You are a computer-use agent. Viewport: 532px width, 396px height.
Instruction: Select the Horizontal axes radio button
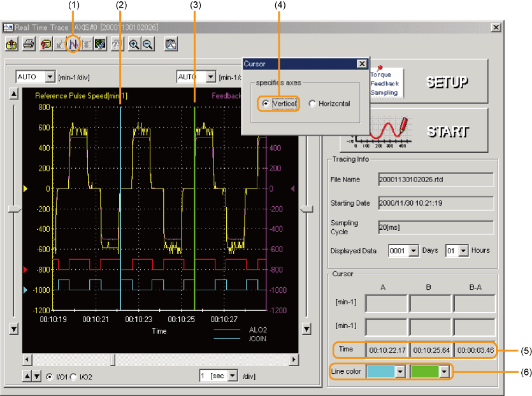click(312, 104)
